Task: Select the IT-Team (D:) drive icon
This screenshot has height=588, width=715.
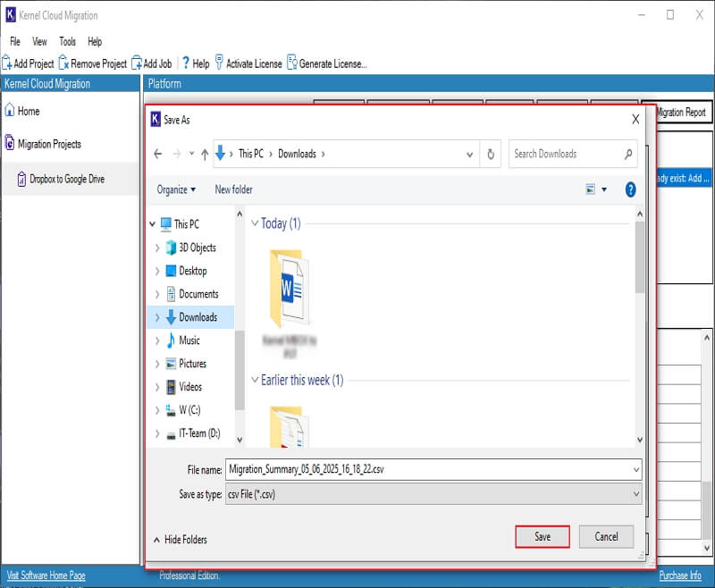Action: (x=171, y=435)
